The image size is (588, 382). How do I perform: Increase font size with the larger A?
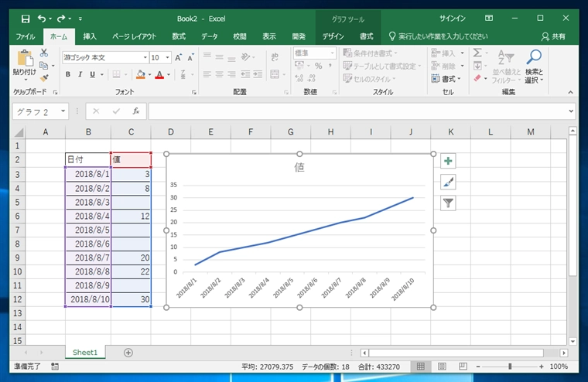point(178,57)
